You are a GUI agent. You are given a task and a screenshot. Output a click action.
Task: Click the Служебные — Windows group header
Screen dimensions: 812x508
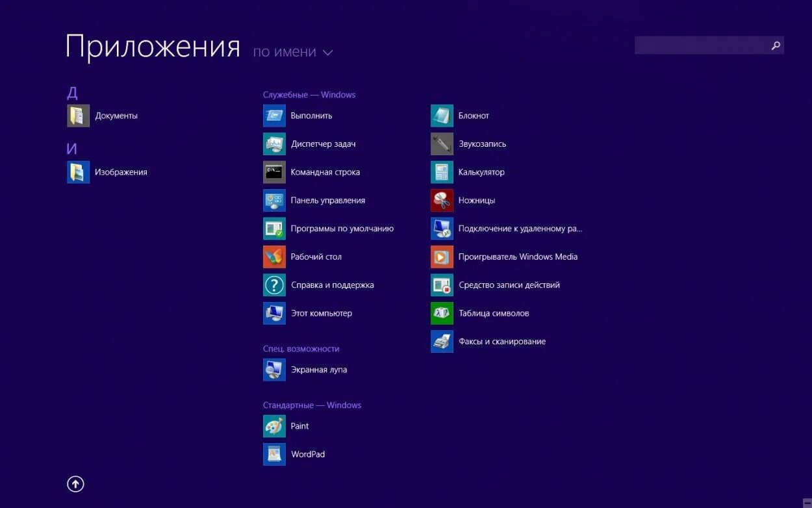click(309, 95)
